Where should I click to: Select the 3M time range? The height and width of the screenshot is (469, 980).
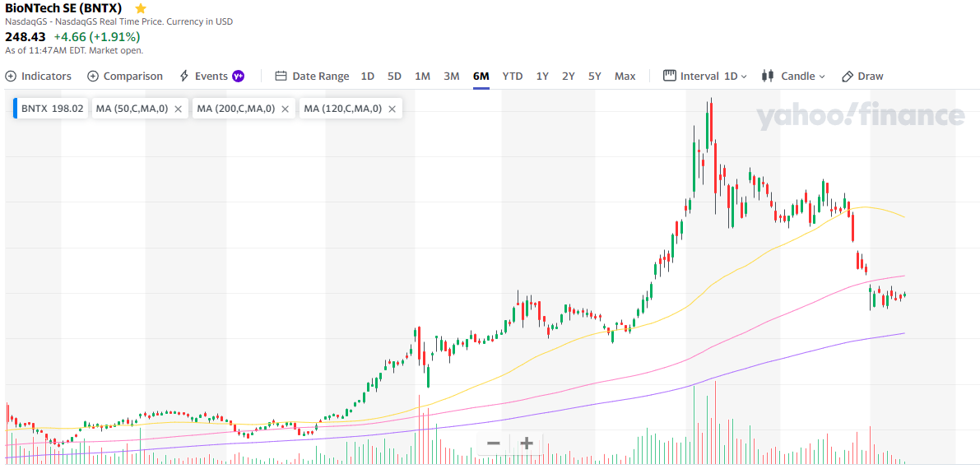tap(451, 77)
